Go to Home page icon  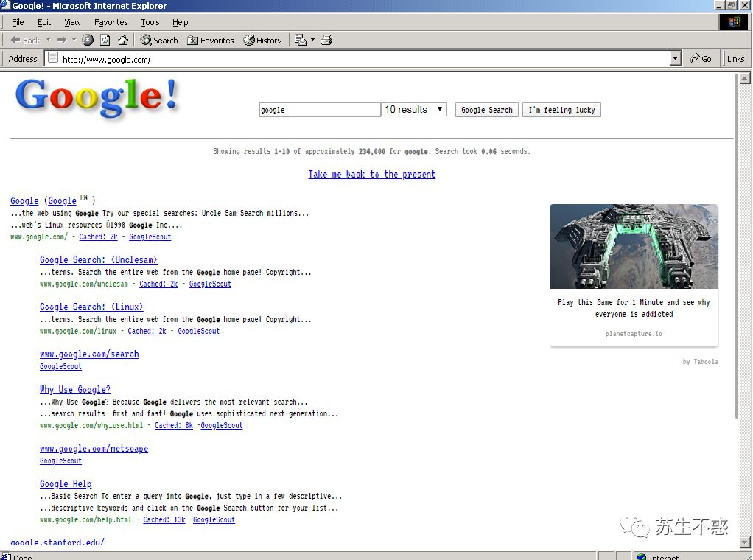pos(124,41)
